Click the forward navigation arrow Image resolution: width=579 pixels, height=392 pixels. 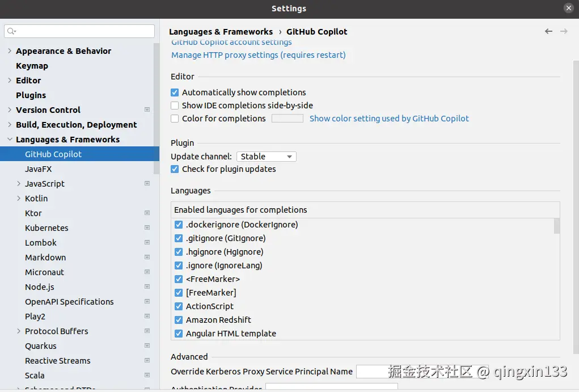(564, 32)
